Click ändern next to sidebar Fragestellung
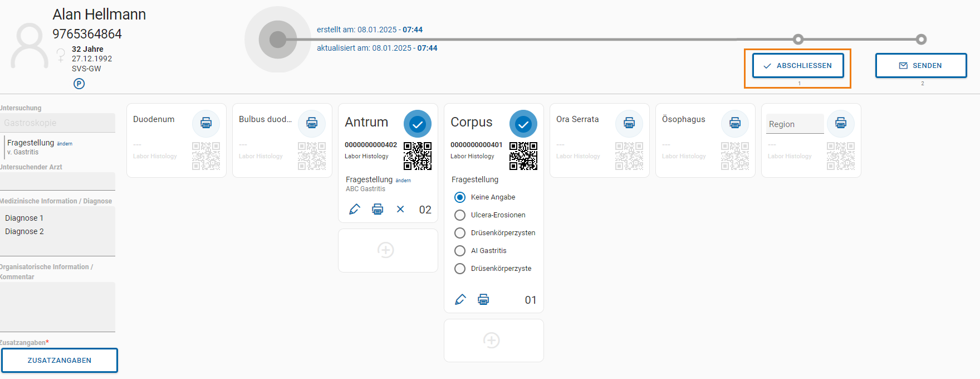980x379 pixels. click(x=65, y=144)
